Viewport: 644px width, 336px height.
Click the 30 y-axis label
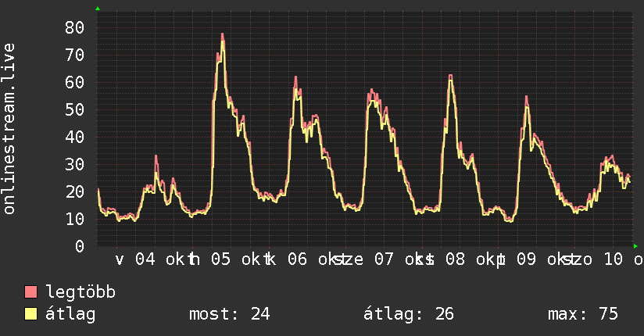(74, 164)
